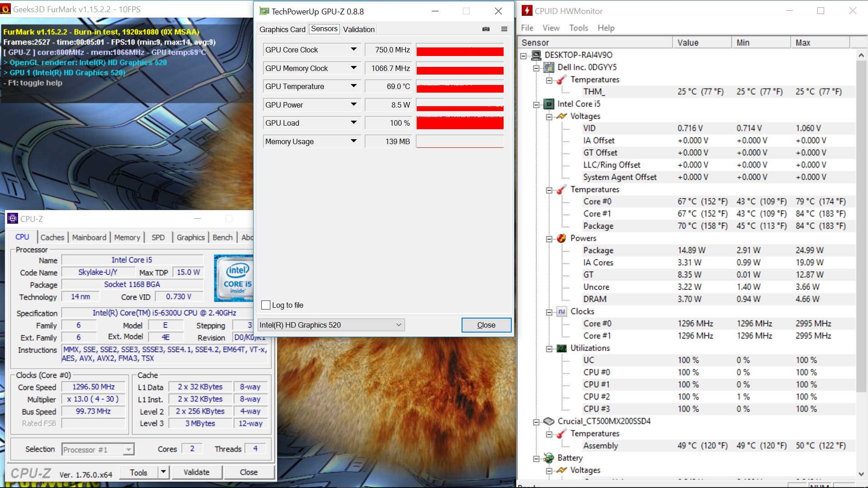This screenshot has height=488, width=868.
Task: Open the Tools dropdown arrow in CPU-Z
Action: (x=163, y=472)
